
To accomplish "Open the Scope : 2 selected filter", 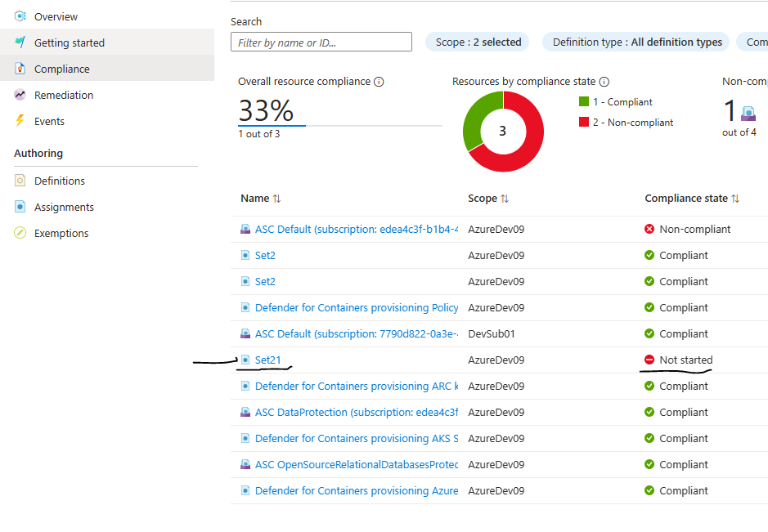I will [478, 42].
